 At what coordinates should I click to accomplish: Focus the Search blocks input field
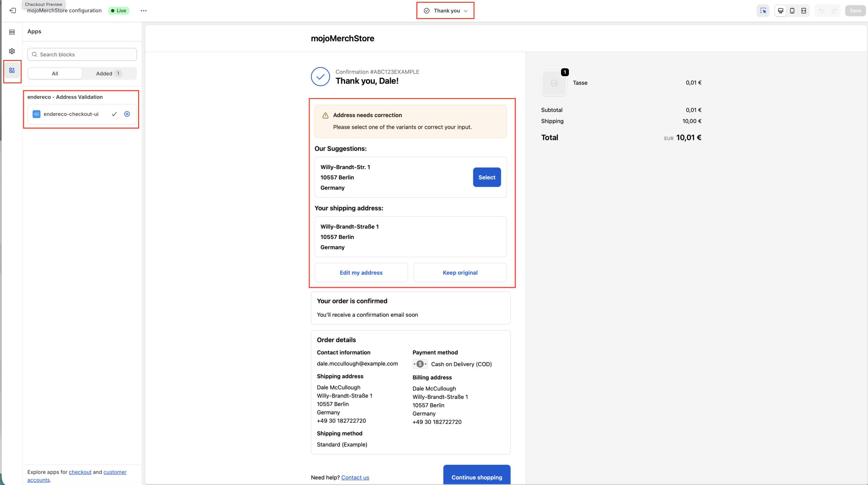coord(82,54)
